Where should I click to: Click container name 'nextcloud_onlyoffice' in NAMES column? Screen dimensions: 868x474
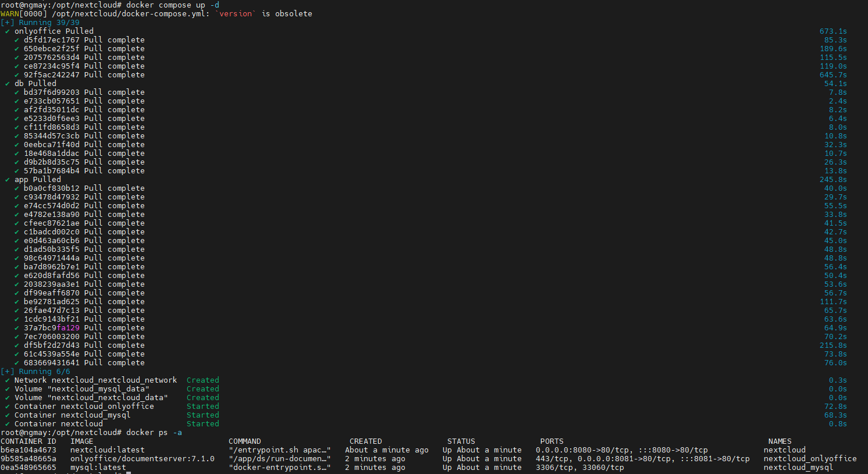pos(810,458)
